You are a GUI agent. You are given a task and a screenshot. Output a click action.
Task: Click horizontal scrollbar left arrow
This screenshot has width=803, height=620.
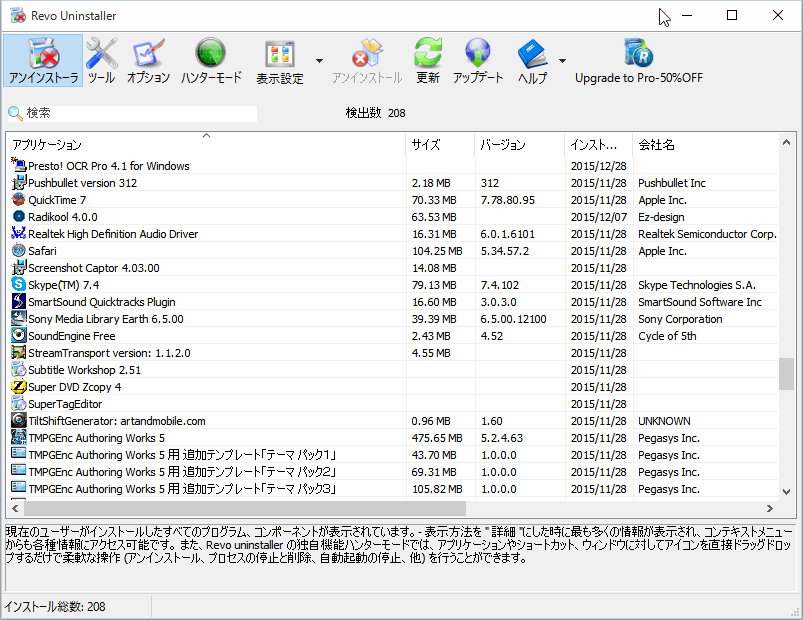[x=15, y=508]
